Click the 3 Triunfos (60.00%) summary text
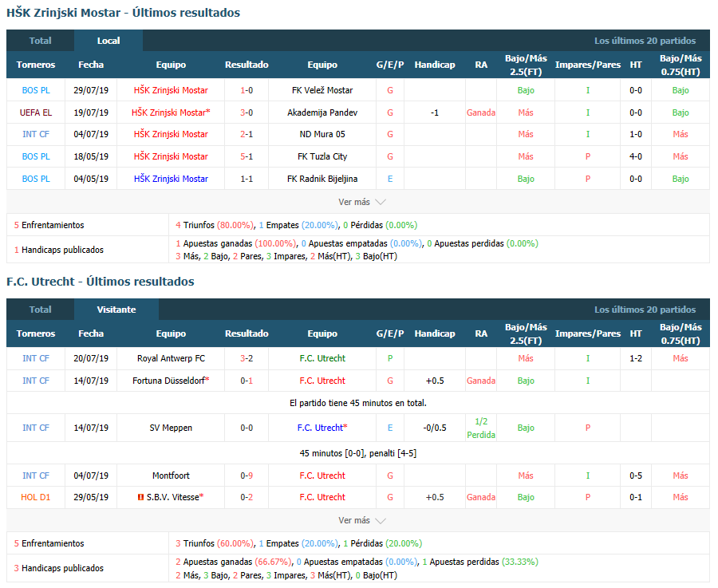Screen dimensions: 718x588 point(215,543)
